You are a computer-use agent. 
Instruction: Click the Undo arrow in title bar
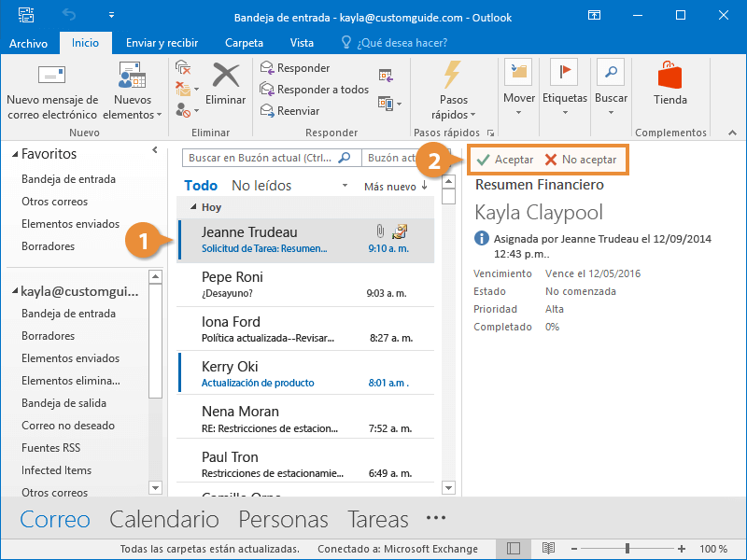69,15
